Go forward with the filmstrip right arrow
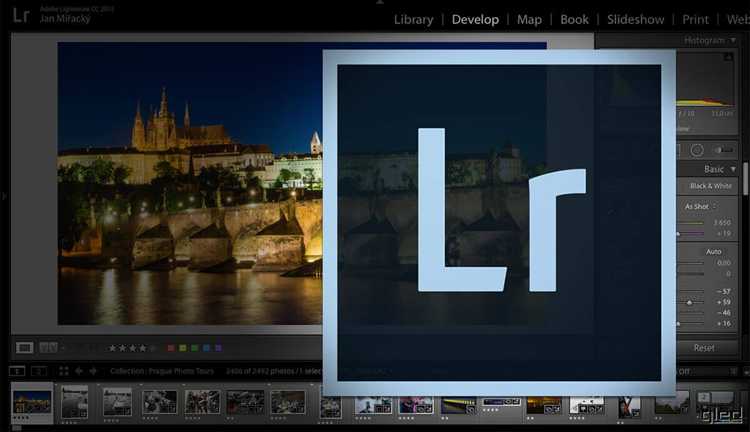 click(93, 371)
